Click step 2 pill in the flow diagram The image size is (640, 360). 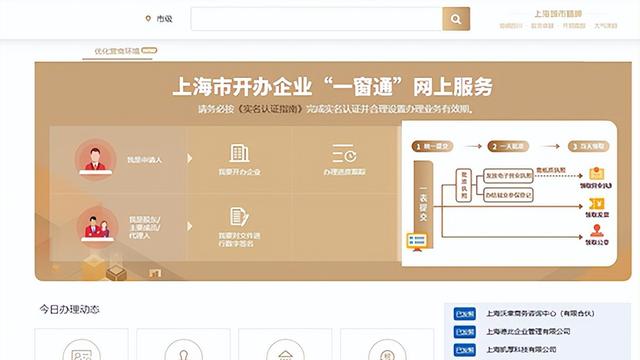pyautogui.click(x=508, y=146)
